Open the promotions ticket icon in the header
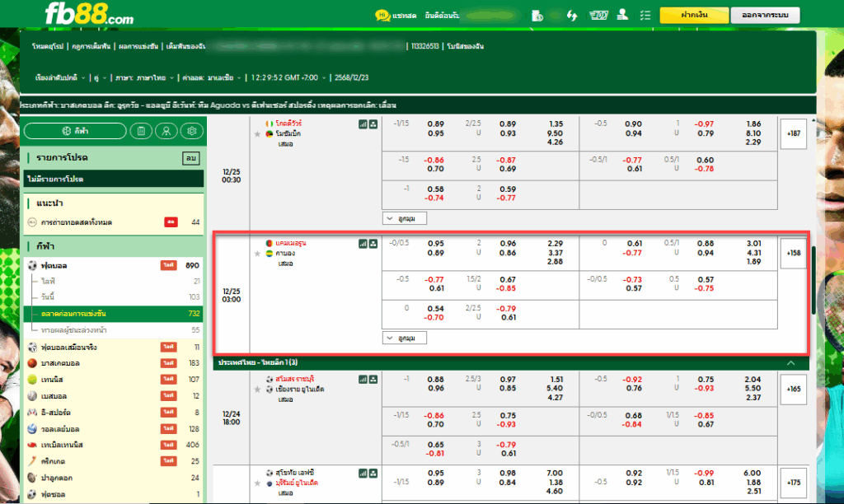Image resolution: width=844 pixels, height=504 pixels. [598, 16]
